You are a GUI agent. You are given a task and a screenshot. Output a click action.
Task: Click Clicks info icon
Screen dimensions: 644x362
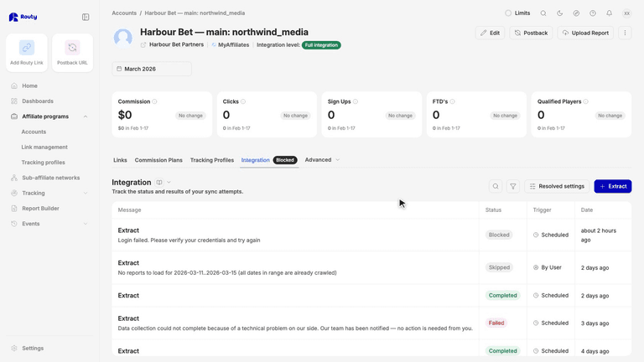pyautogui.click(x=243, y=101)
